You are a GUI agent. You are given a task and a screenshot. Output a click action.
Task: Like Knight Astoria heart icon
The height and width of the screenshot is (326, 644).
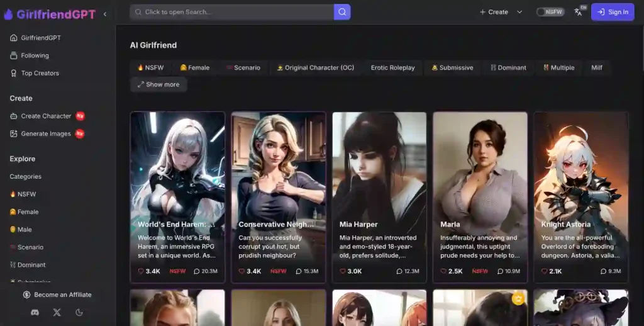[545, 271]
